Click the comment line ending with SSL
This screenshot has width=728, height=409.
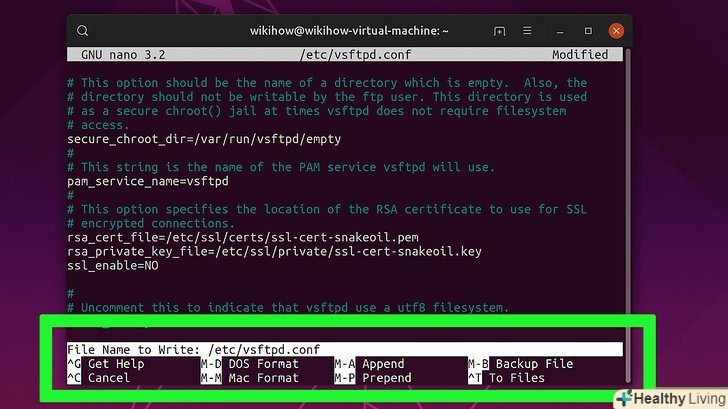327,209
